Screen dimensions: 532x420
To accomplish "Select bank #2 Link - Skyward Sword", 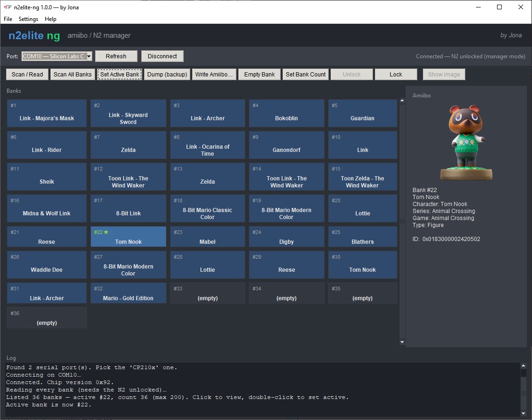I will [128, 113].
